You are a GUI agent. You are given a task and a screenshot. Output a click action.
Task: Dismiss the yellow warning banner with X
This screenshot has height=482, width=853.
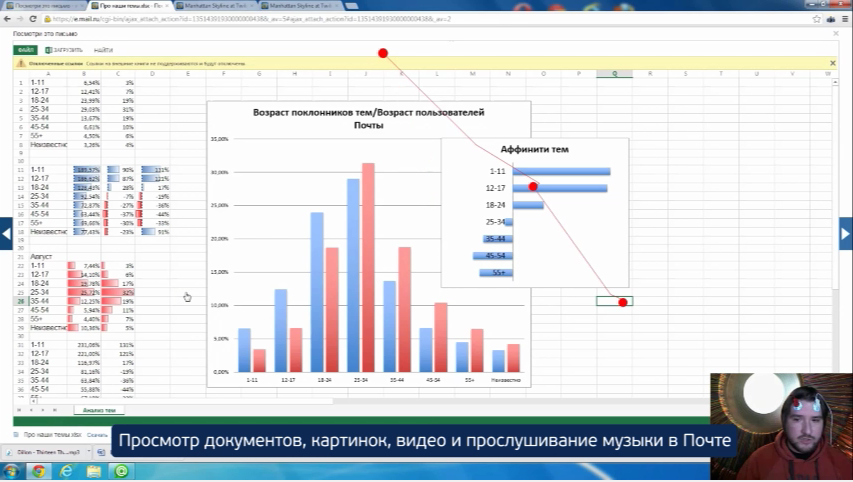click(832, 63)
